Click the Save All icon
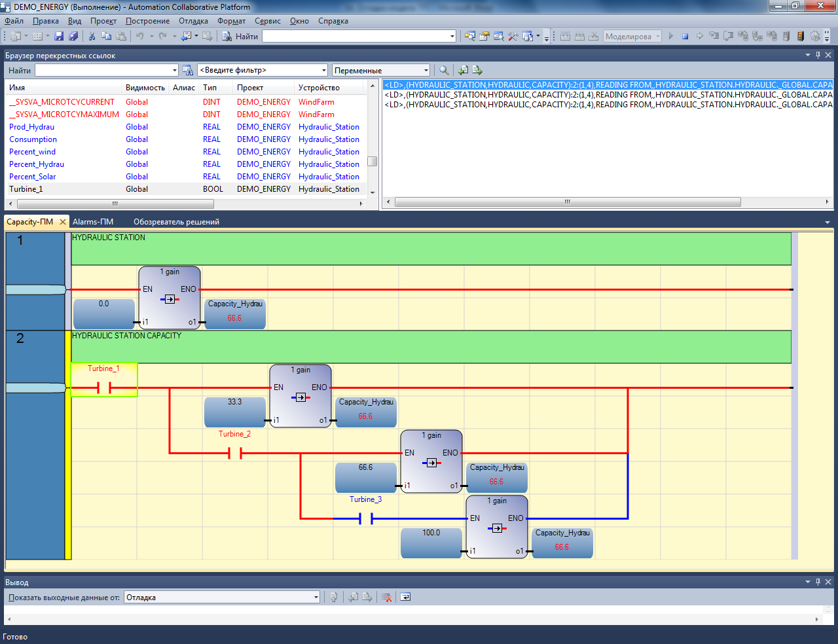The height and width of the screenshot is (644, 838). 73,36
